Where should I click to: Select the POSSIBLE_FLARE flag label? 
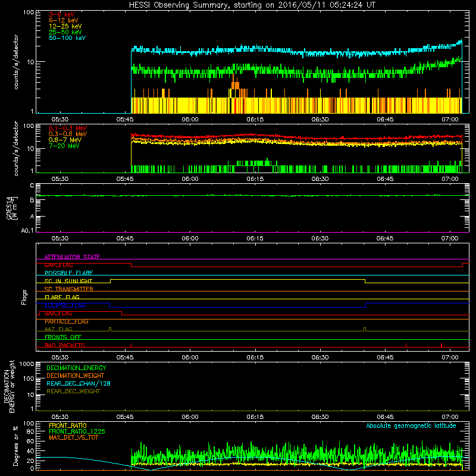tap(68, 273)
